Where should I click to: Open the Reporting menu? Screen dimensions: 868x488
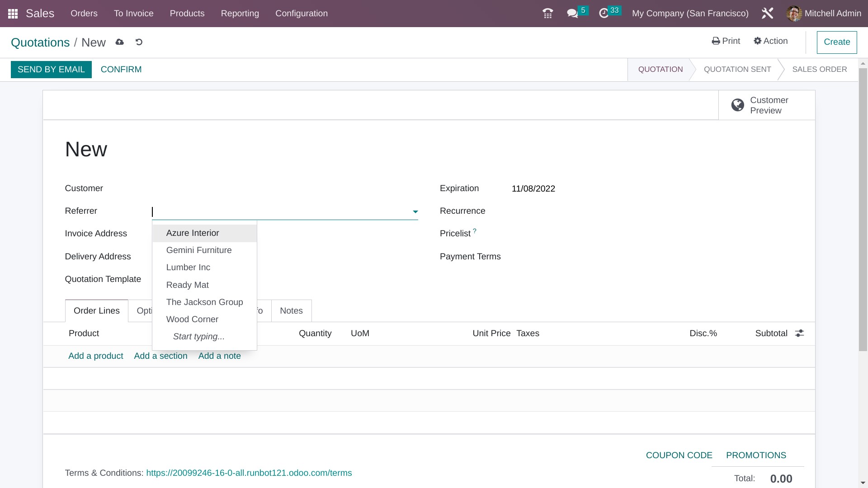240,14
